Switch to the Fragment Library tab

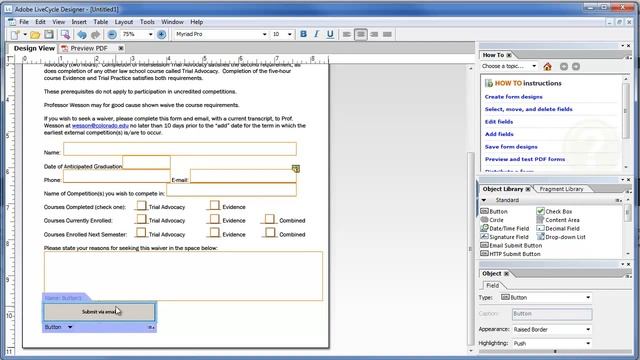coord(561,189)
